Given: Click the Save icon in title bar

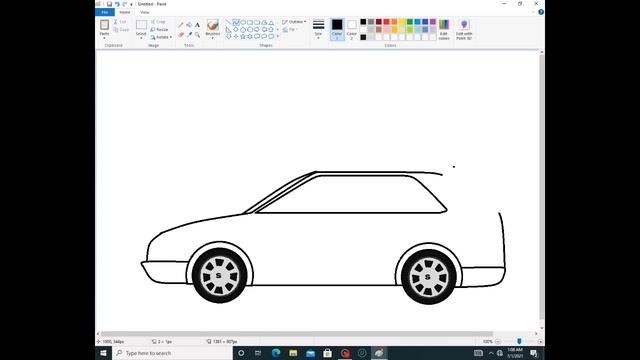Looking at the screenshot, I should (109, 4).
